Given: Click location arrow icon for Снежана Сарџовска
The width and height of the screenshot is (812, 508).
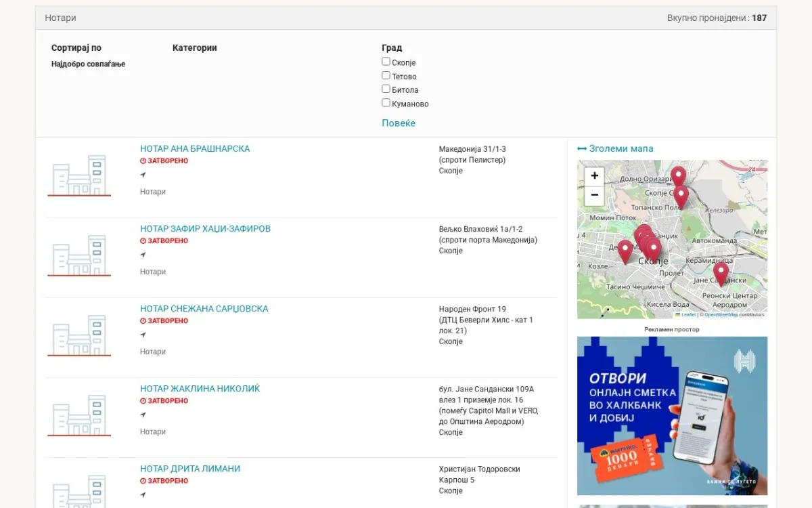Looking at the screenshot, I should (x=143, y=335).
